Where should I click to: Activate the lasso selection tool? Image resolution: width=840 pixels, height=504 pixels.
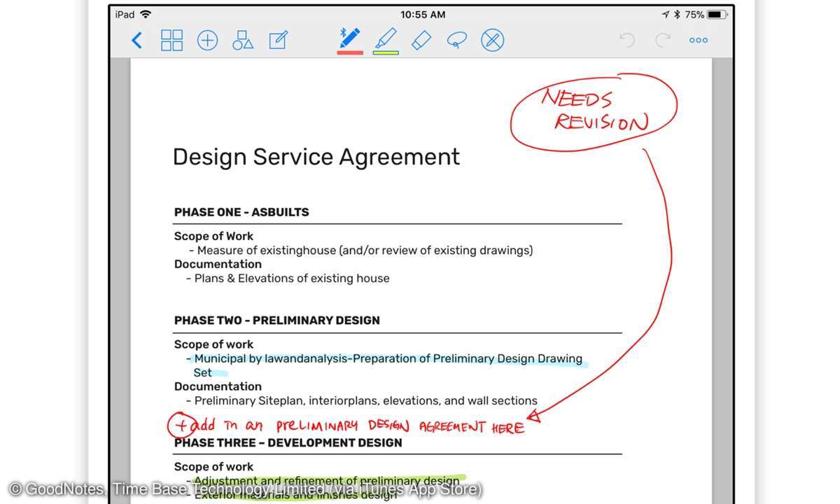tap(456, 40)
